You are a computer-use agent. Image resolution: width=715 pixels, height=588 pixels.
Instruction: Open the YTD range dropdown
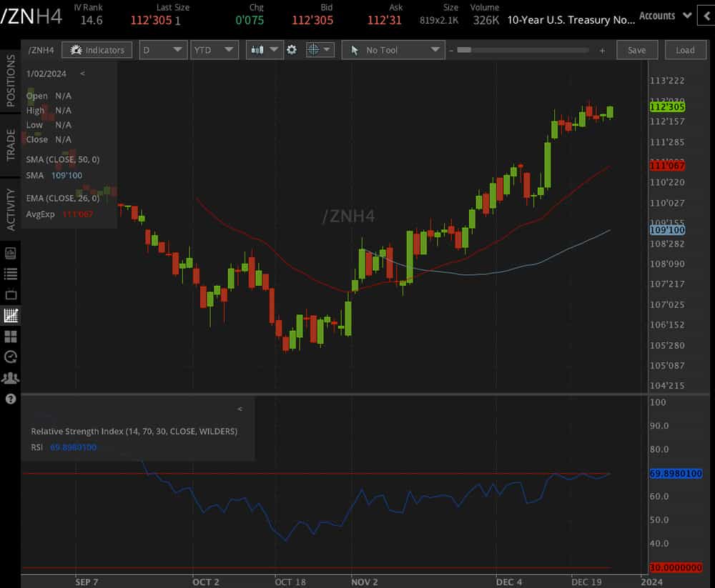(214, 50)
